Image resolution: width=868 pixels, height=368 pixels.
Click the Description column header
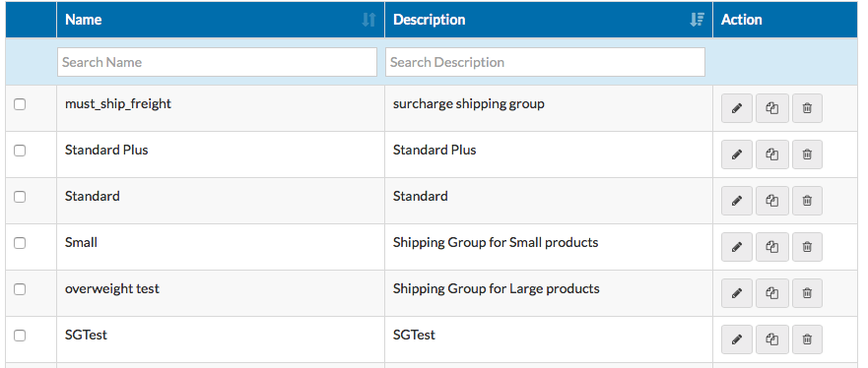pyautogui.click(x=549, y=20)
